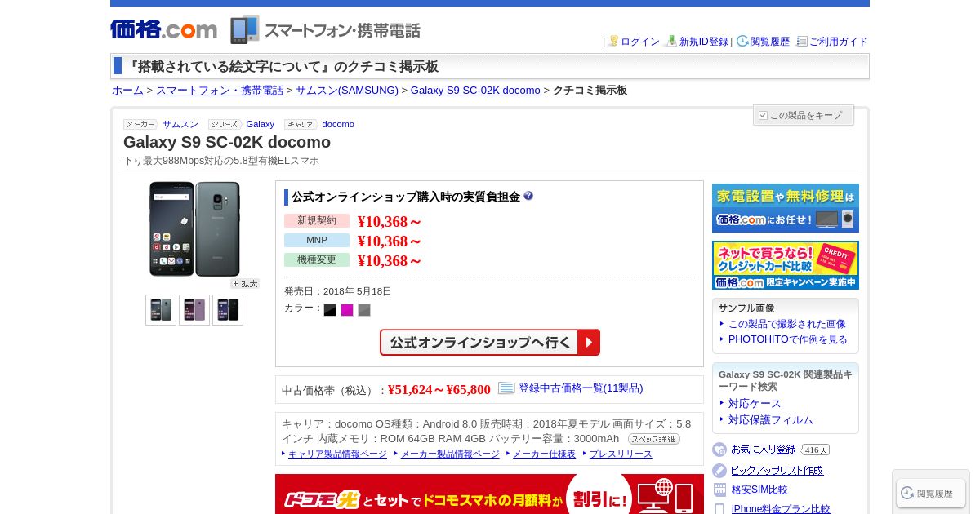Click the サムスン maker link
The height and width of the screenshot is (514, 980).
click(180, 124)
